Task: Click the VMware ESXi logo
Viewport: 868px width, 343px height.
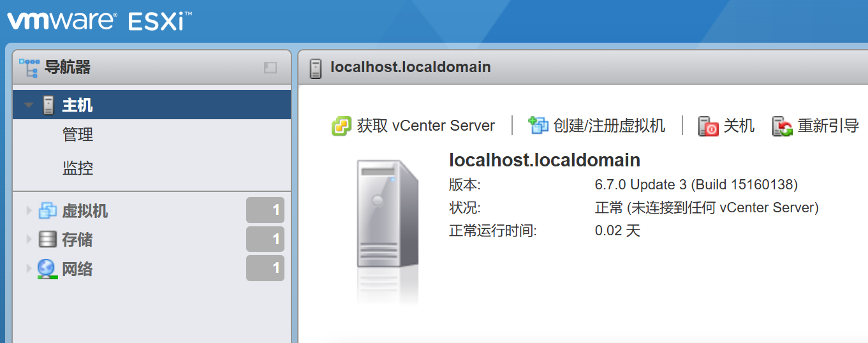Action: click(99, 21)
